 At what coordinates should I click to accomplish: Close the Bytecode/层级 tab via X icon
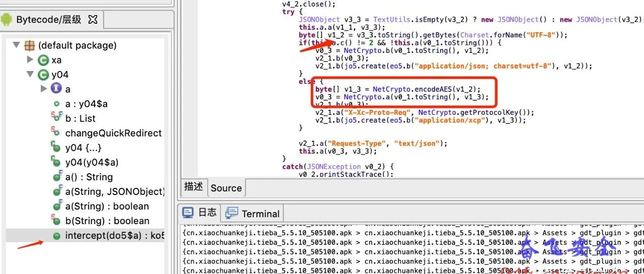tap(93, 20)
